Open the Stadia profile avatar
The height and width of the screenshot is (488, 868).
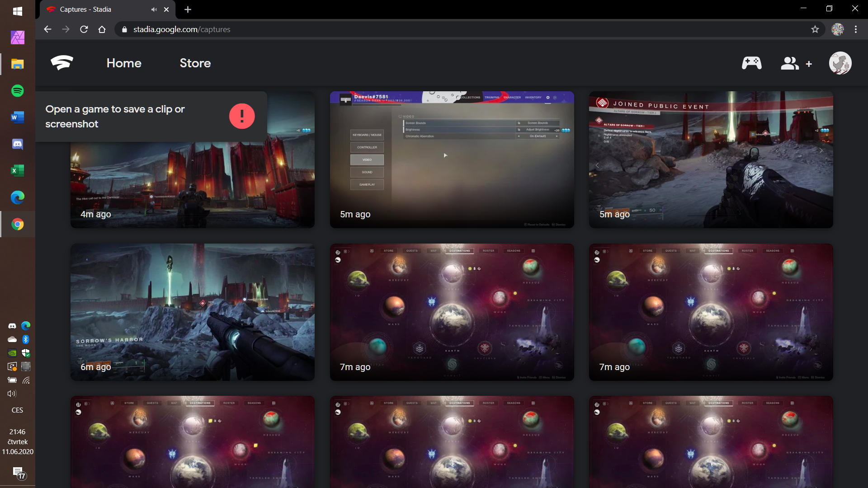pyautogui.click(x=840, y=63)
